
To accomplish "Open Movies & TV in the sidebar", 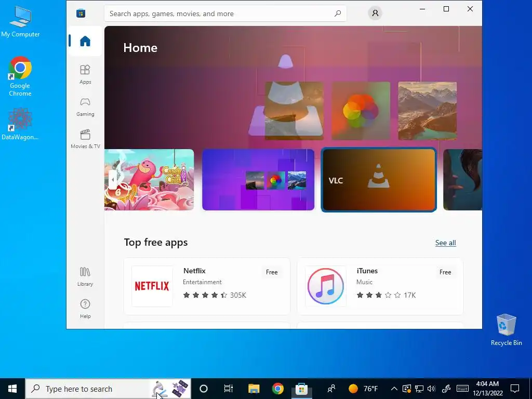I will (85, 139).
